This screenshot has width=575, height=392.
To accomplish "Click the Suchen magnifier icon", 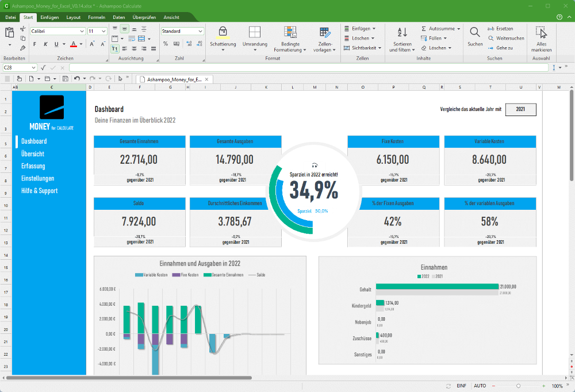I will click(475, 32).
